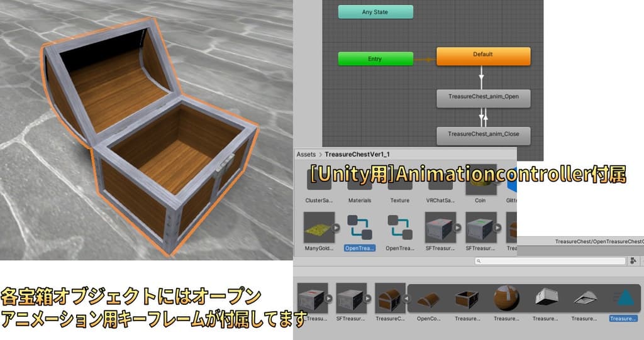Select the unhighlighted OpenTrea... animator controller icon
644x340 pixels.
click(x=399, y=227)
